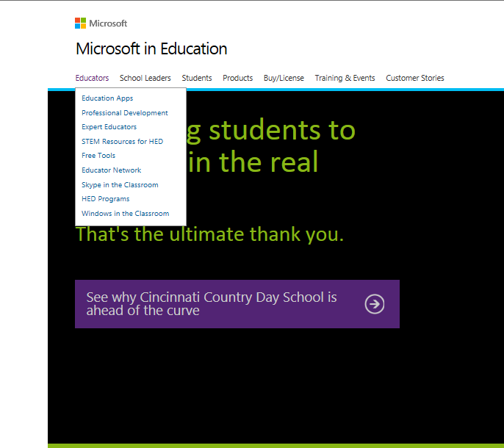Choose Expert Educators in the dropdown
Image resolution: width=504 pixels, height=448 pixels.
tap(109, 127)
